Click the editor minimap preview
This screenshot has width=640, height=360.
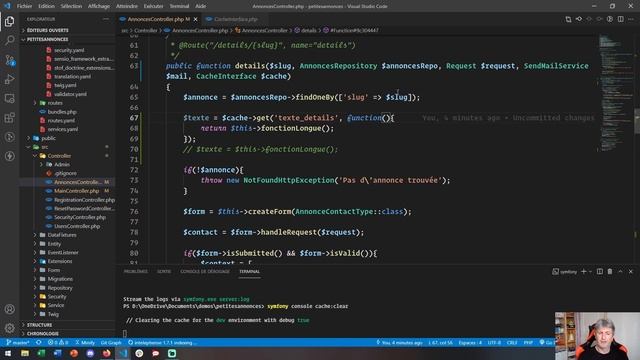tap(616, 94)
